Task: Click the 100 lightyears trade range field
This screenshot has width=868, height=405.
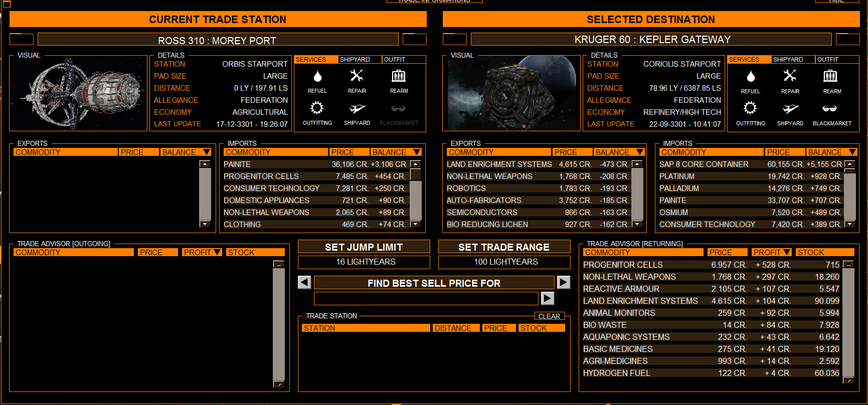Action: [x=504, y=262]
